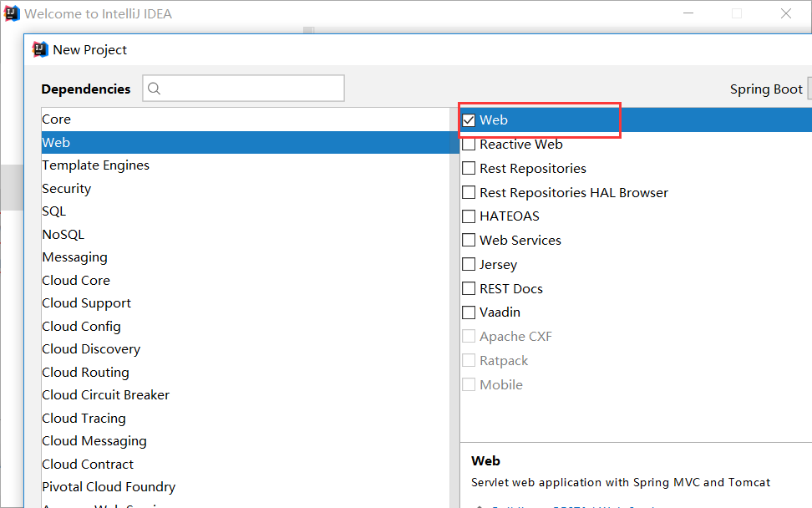Click the IntelliJ icon in New Project title

click(x=40, y=49)
